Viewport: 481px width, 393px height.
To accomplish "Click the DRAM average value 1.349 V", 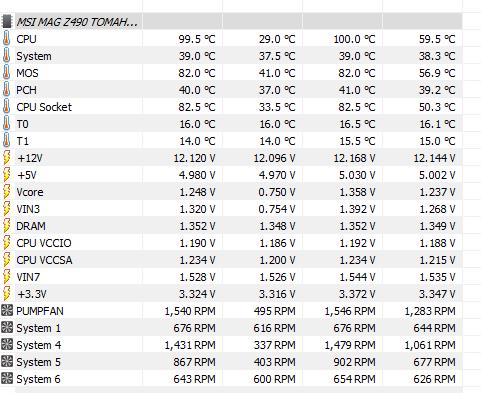I will 437,226.
